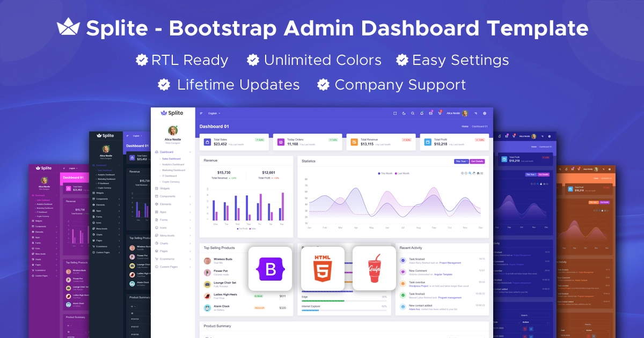Open Project Management link in Recent Activity
The image size is (644, 338).
(450, 263)
